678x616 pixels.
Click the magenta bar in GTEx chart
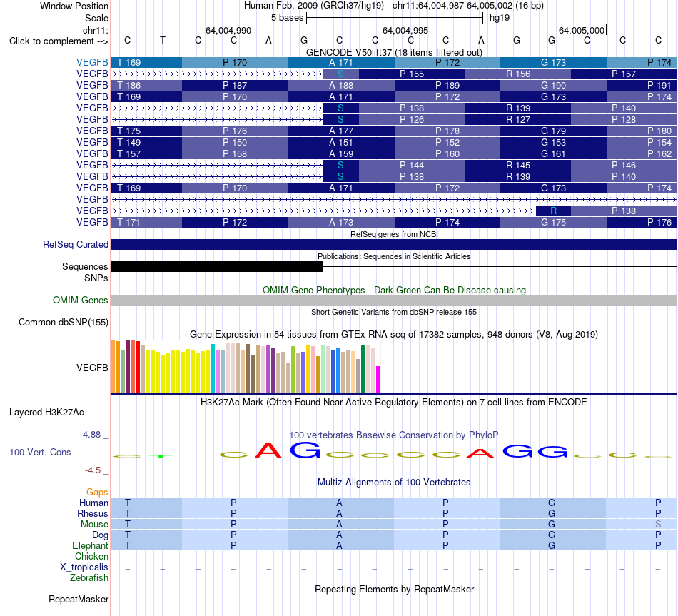pyautogui.click(x=378, y=379)
